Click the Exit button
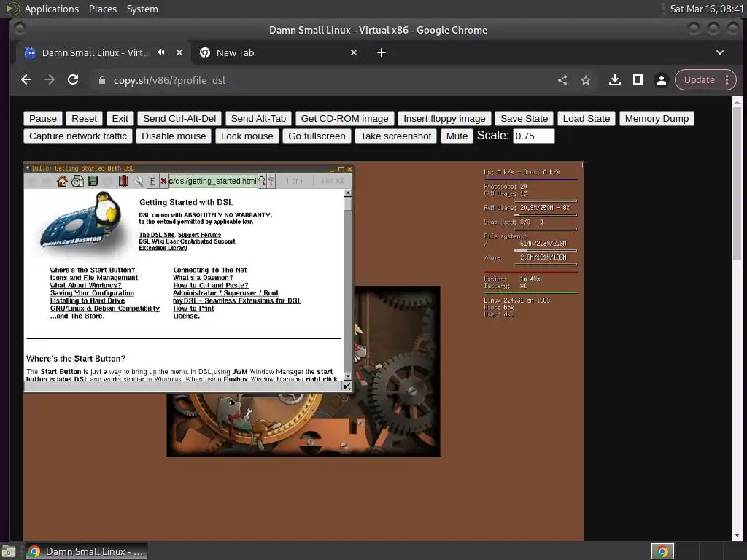Image resolution: width=747 pixels, height=560 pixels. (x=120, y=119)
